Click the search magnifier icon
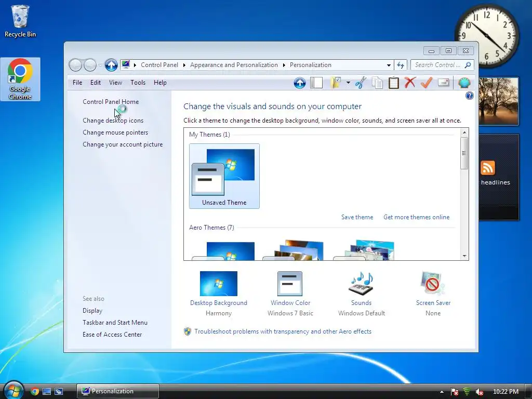 [x=468, y=65]
